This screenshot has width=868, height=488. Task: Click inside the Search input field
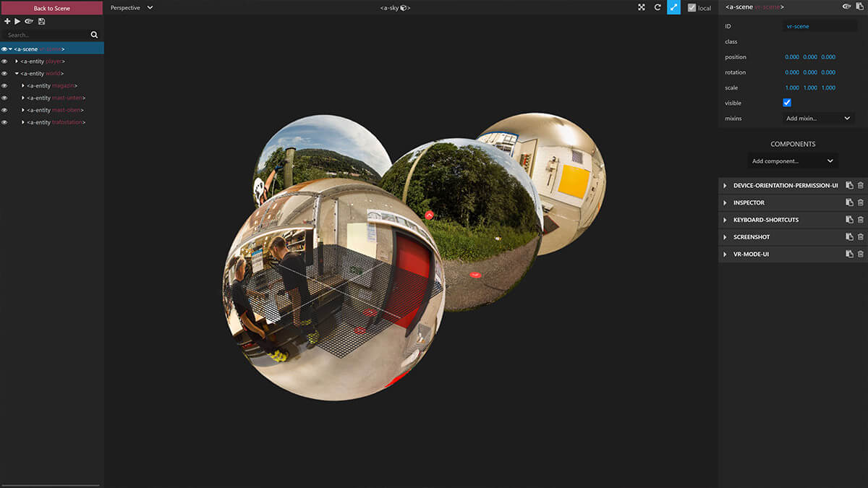pyautogui.click(x=43, y=34)
